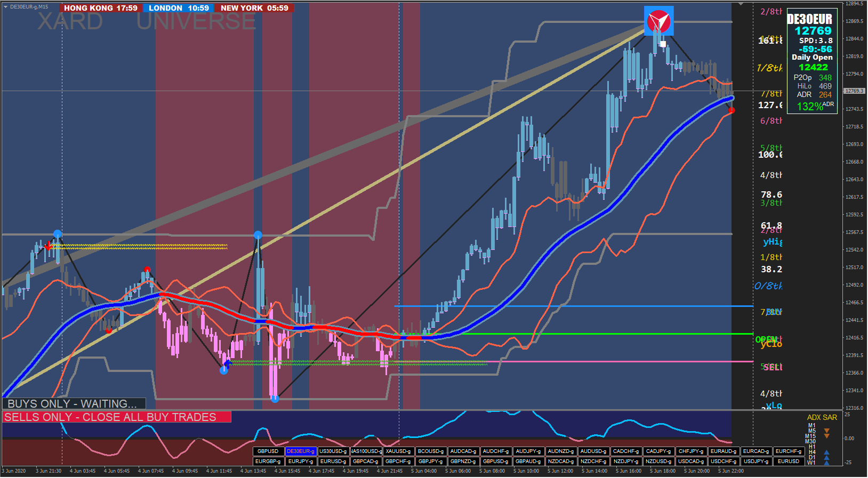Click the SPD:3.8 spread readout

point(816,40)
